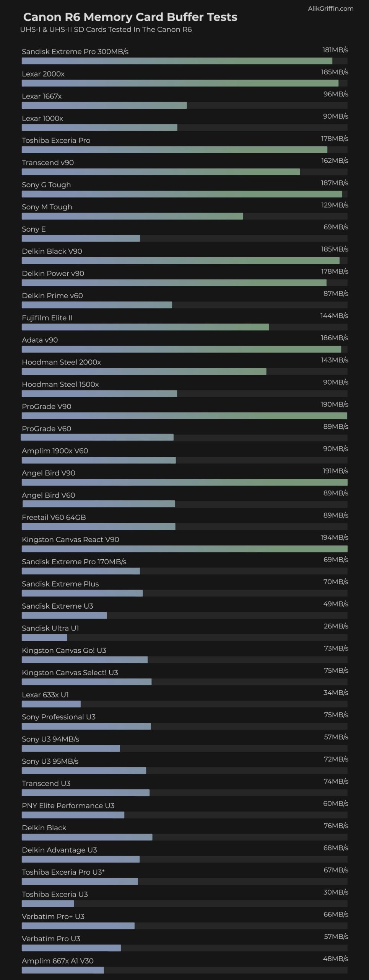The width and height of the screenshot is (369, 980).
Task: Click the Sandisk Extreme Pro 300MB/s bar
Action: (177, 61)
